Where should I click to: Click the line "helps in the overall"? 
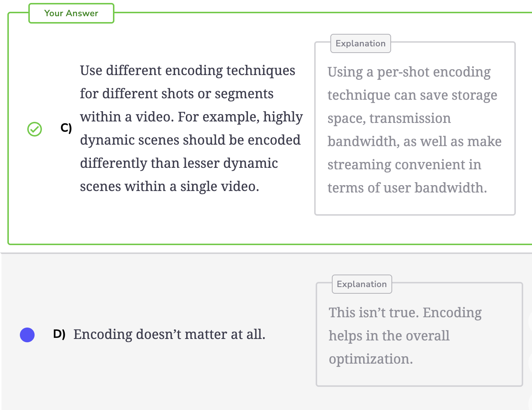(389, 336)
